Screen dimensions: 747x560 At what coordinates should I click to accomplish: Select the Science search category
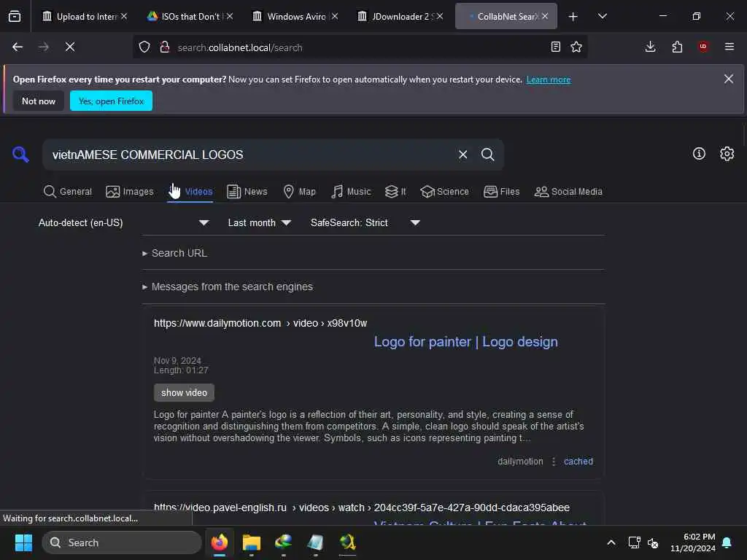click(445, 192)
